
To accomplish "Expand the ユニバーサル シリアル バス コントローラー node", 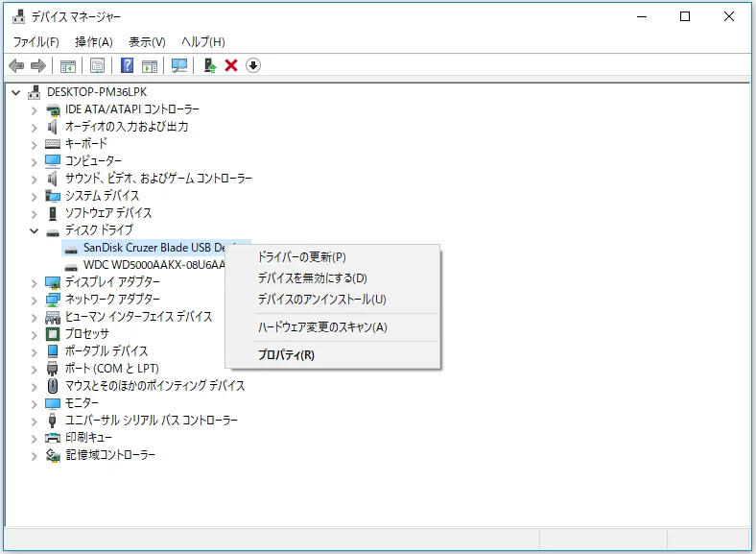I will tap(35, 421).
